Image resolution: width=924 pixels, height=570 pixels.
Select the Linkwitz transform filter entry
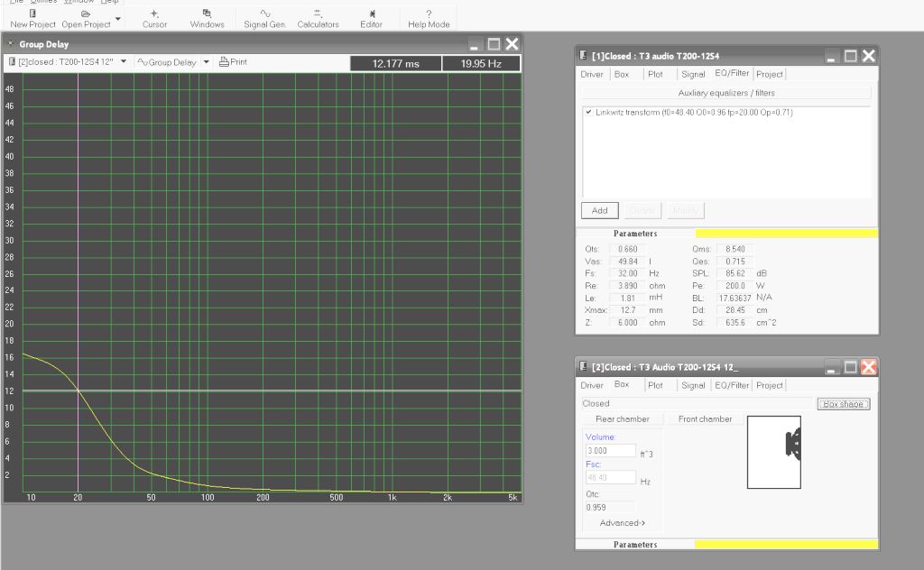(x=694, y=113)
